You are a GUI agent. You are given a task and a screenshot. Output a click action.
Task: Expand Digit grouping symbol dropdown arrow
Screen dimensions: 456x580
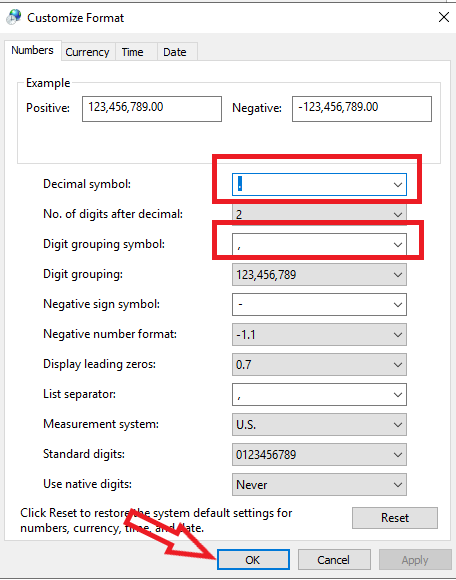pos(398,245)
